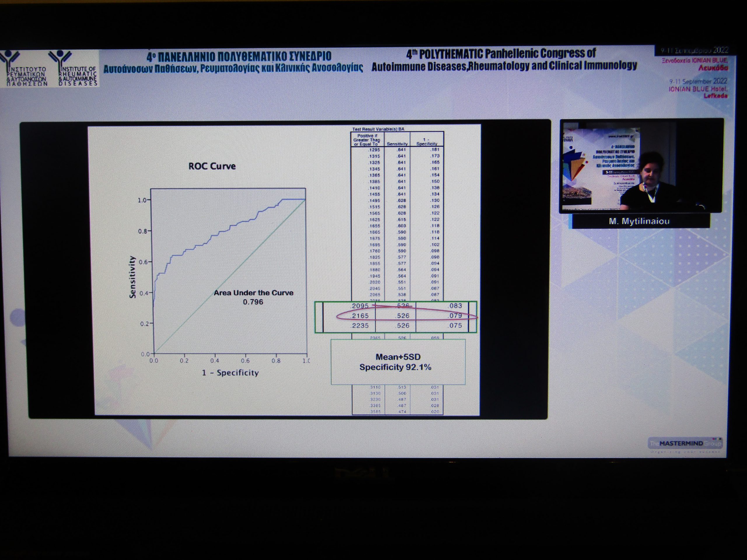The width and height of the screenshot is (747, 560).
Task: Click the 'IONIAN BLUE Hotel' text
Action: click(x=698, y=89)
